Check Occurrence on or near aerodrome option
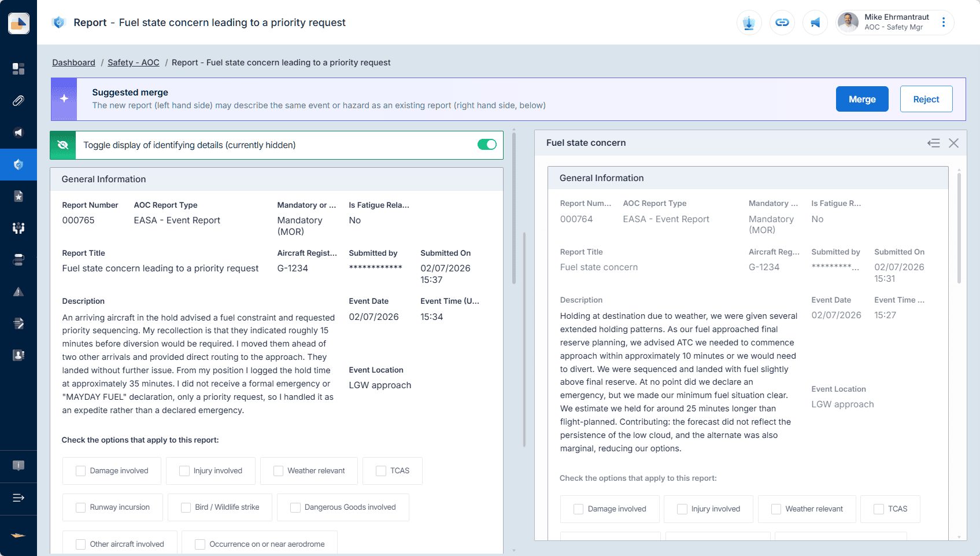The image size is (980, 556). [200, 544]
